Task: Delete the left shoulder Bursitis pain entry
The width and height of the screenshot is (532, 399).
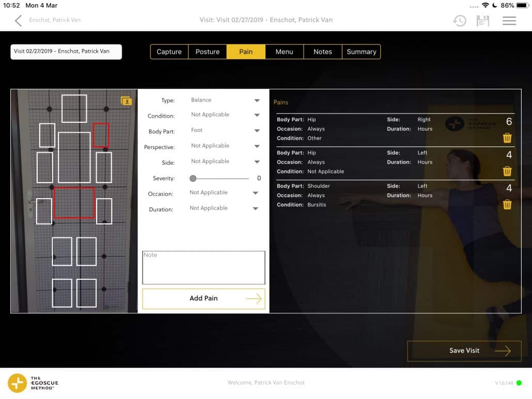Action: click(507, 204)
